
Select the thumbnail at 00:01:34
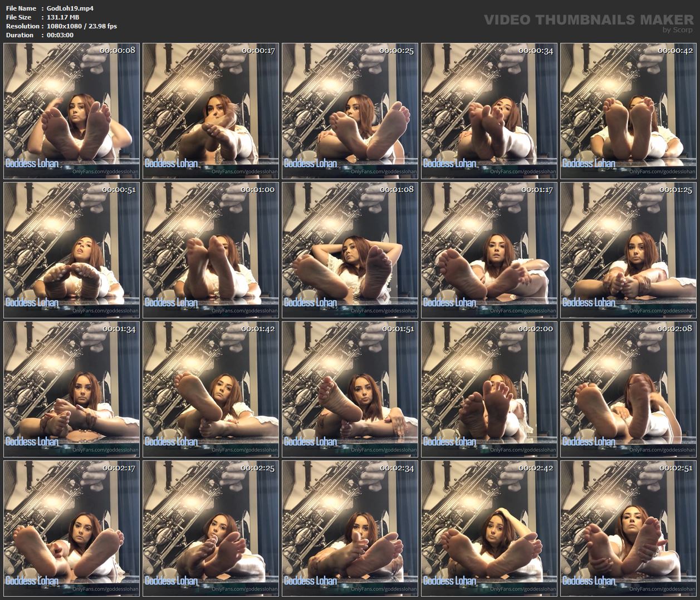71,390
